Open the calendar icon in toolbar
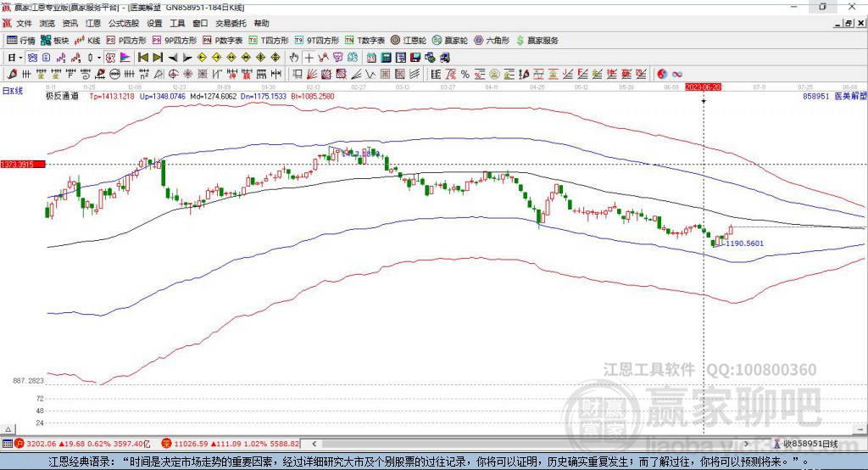 pos(371,58)
